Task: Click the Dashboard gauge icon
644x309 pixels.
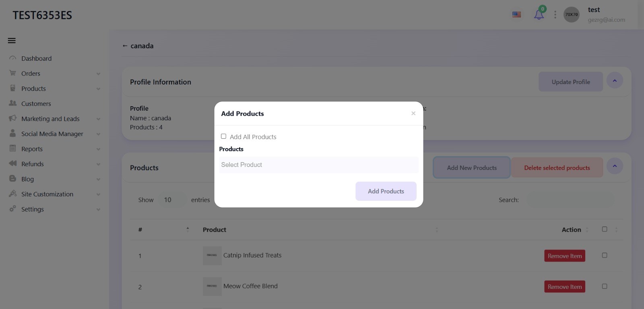Action: coord(13,58)
